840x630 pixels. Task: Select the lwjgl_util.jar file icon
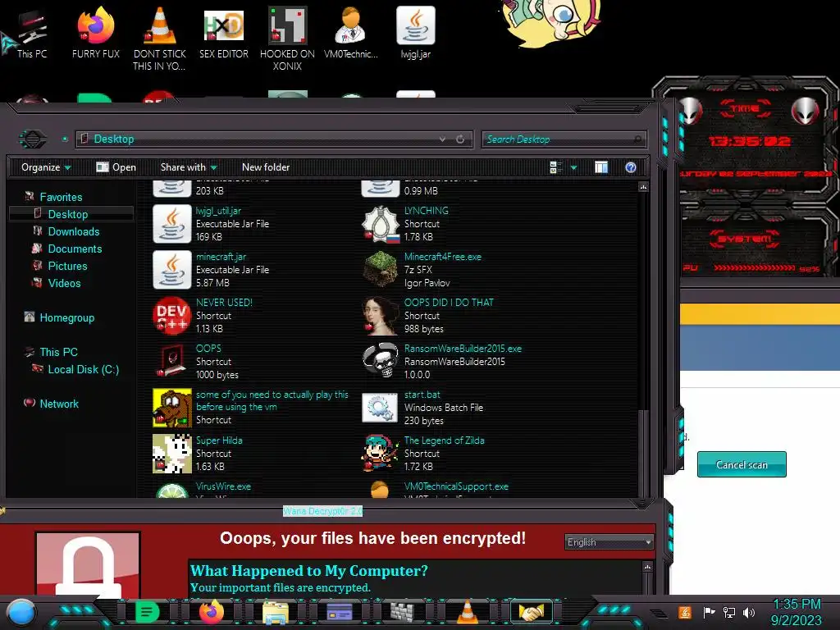coord(172,224)
